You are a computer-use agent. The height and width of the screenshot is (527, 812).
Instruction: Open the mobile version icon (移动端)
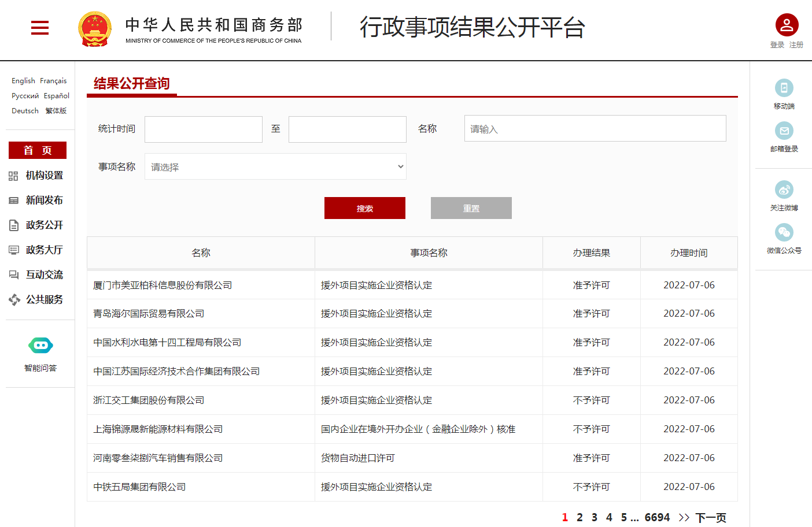(784, 88)
